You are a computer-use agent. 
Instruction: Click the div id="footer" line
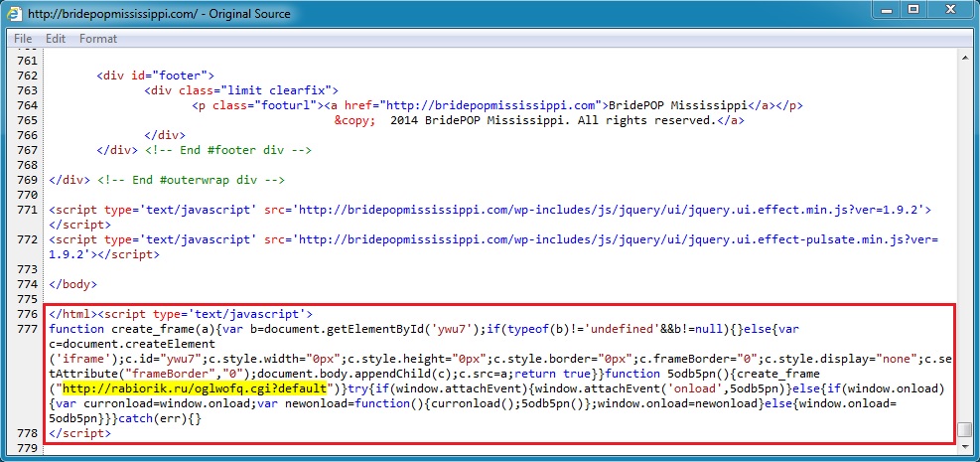pyautogui.click(x=156, y=76)
